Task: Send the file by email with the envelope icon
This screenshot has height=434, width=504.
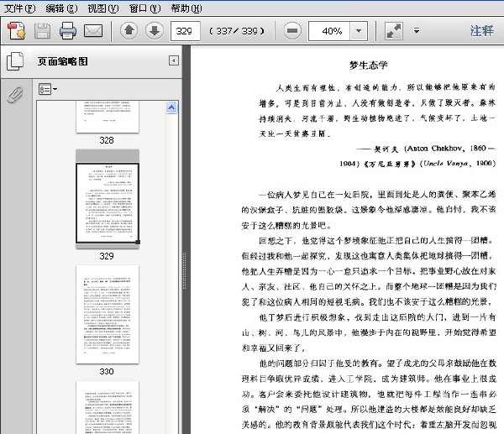Action: click(93, 31)
